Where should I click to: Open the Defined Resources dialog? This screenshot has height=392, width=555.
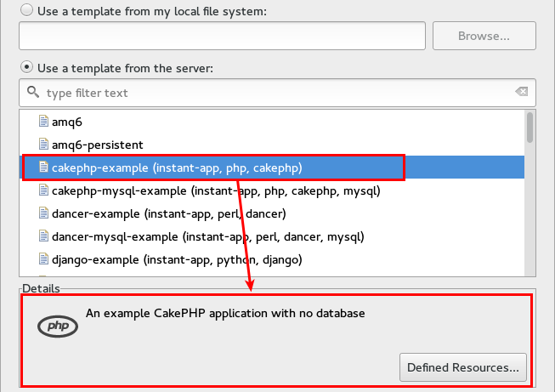click(462, 367)
